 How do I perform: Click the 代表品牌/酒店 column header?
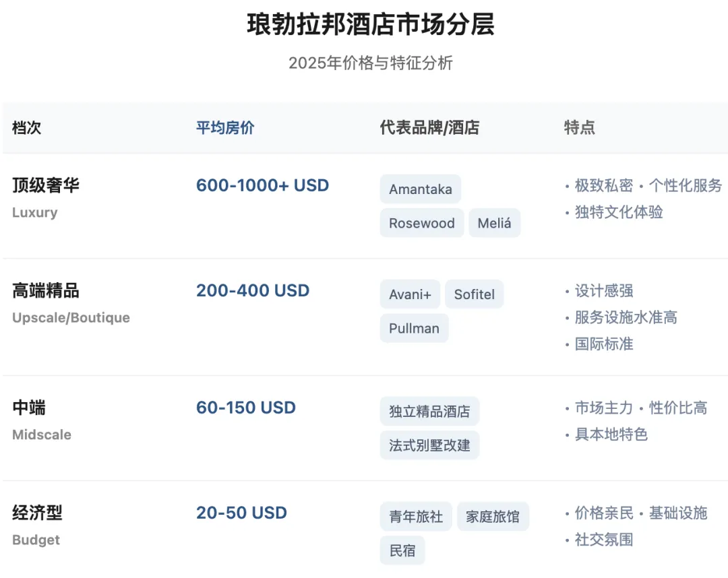[x=429, y=128]
